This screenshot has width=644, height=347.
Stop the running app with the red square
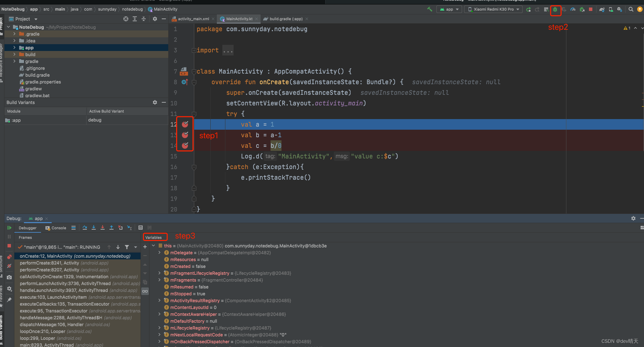[591, 9]
